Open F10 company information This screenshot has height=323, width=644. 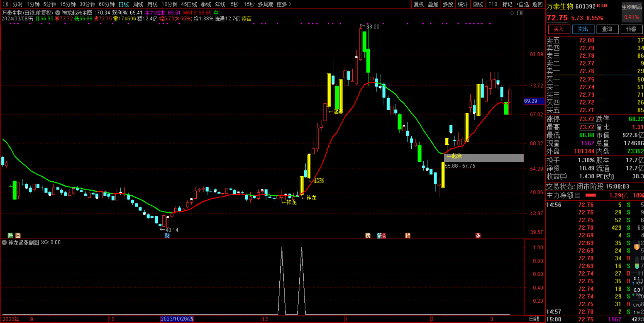493,4
